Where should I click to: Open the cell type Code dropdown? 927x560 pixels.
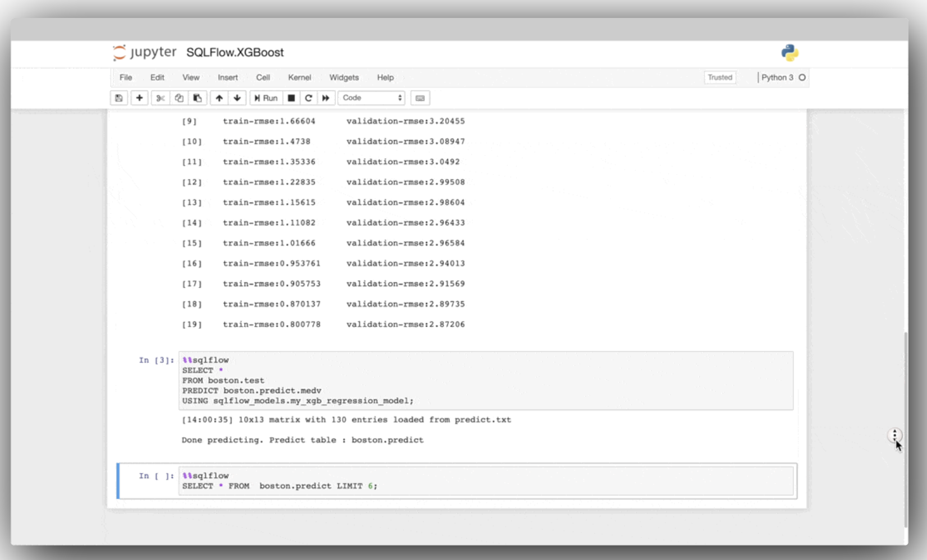[x=371, y=98]
